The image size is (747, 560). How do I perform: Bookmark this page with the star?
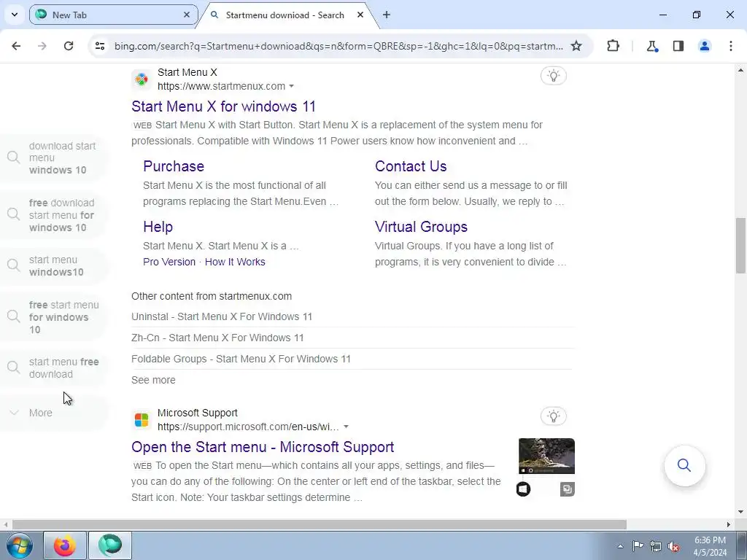[576, 46]
